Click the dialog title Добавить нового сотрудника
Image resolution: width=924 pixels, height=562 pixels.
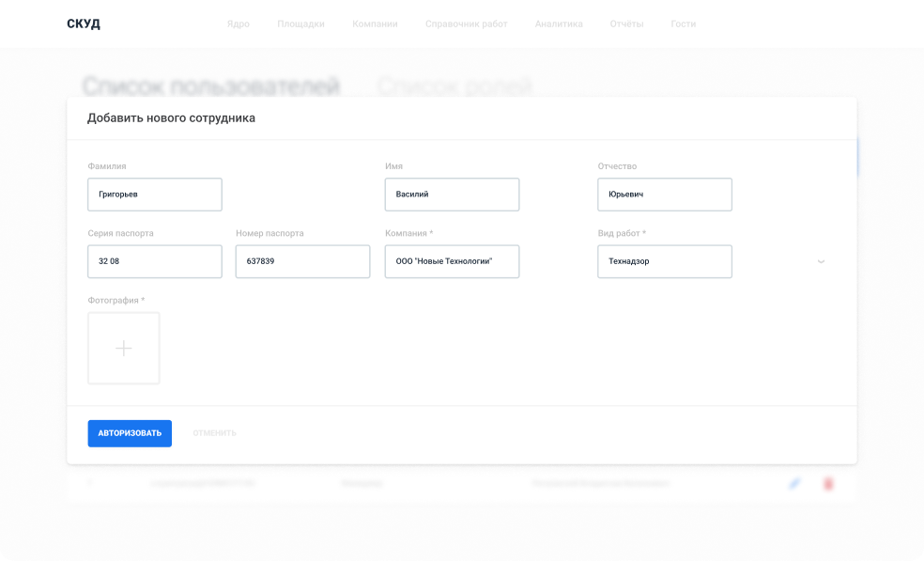click(x=171, y=117)
